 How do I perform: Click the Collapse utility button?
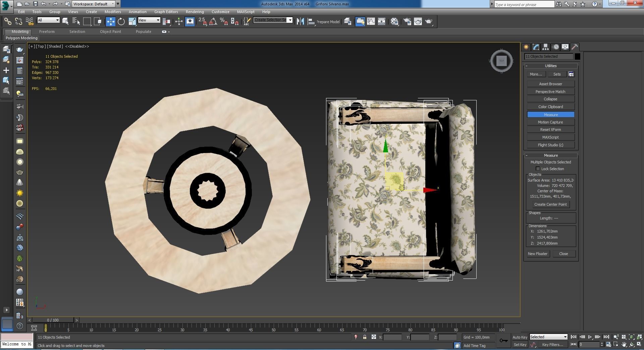(550, 99)
